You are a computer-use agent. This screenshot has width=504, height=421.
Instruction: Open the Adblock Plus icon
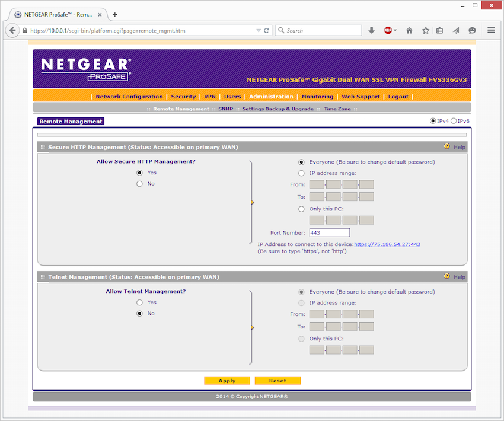click(388, 30)
